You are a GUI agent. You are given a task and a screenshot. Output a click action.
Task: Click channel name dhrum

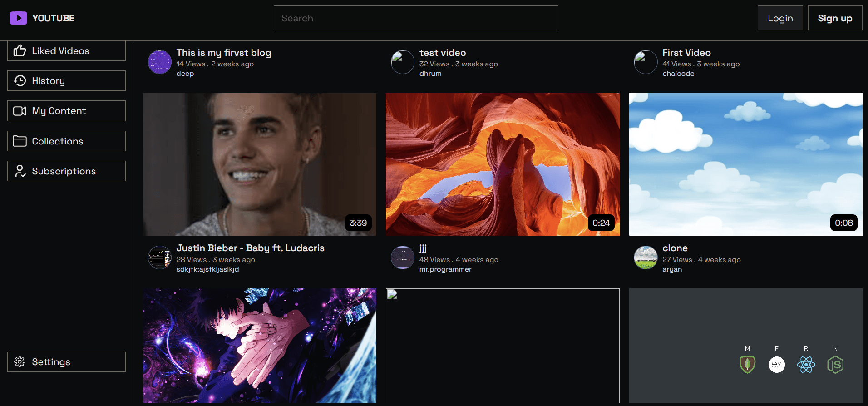coord(430,74)
